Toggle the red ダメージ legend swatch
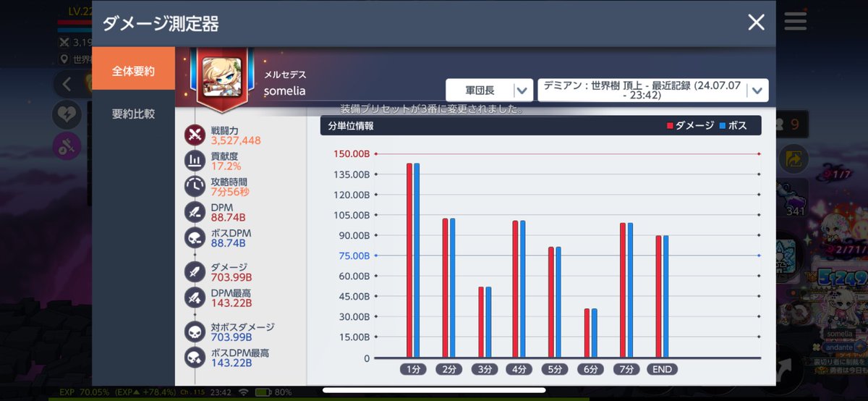 point(670,126)
